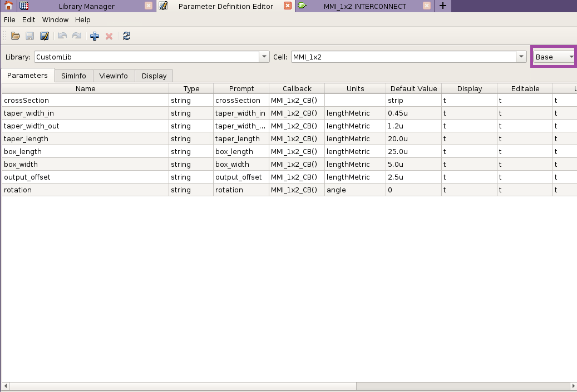Open the Help menu
577x392 pixels.
pyautogui.click(x=83, y=20)
